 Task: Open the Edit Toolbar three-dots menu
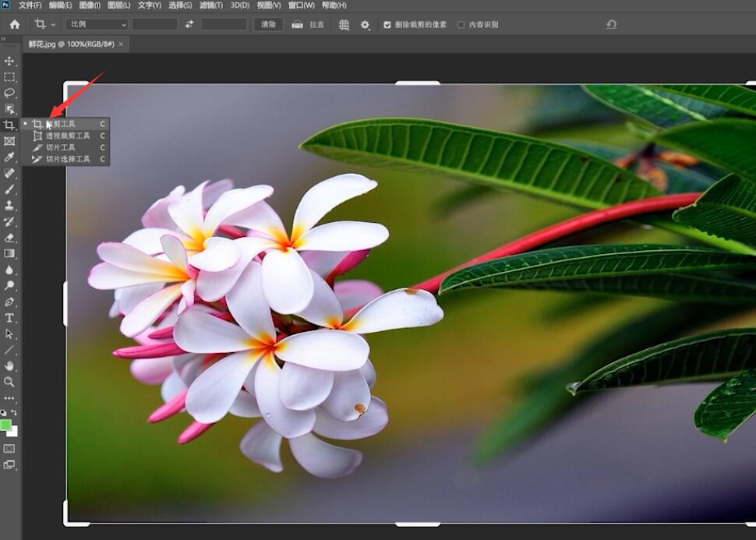click(9, 399)
